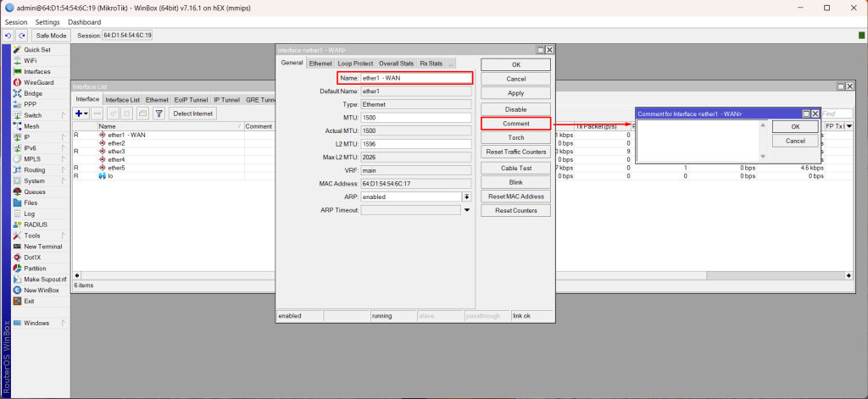Screen dimensions: 868x399
Task: Switch to the Rx Stats tab
Action: pos(431,64)
